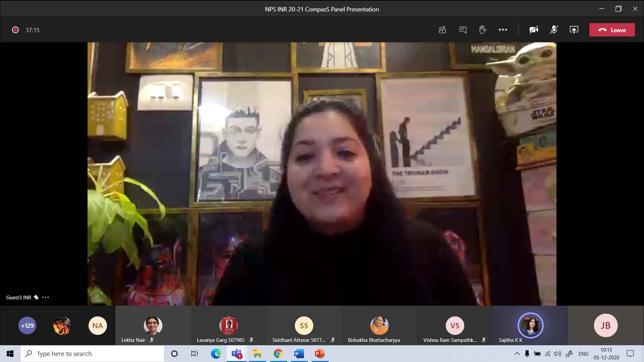The height and width of the screenshot is (362, 644).
Task: Select the NA participant avatar
Action: point(98,325)
